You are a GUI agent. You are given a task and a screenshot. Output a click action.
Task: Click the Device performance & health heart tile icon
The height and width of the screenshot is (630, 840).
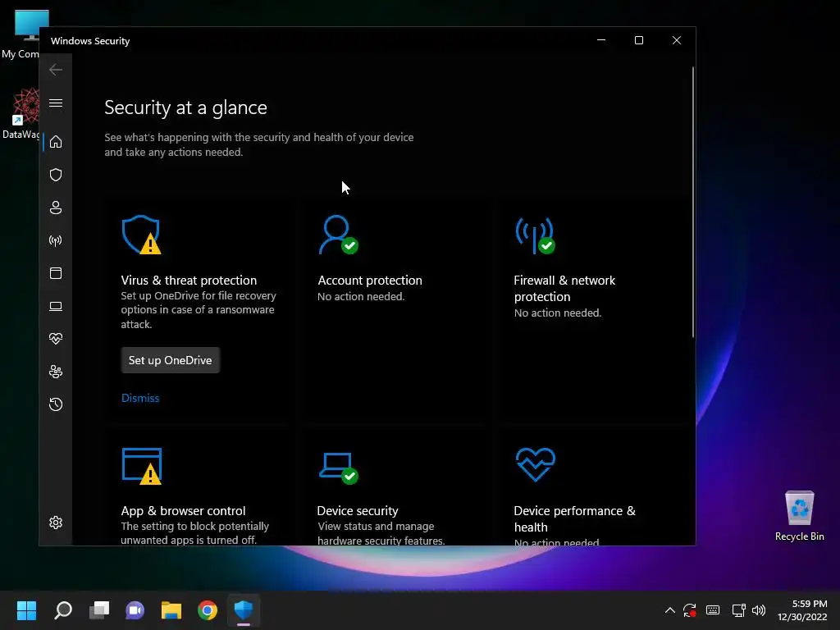coord(535,464)
